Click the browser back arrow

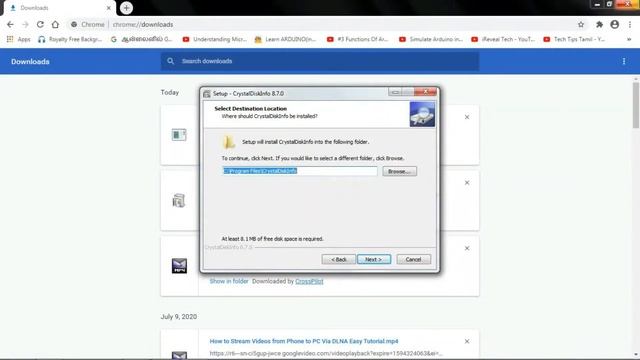[10, 24]
